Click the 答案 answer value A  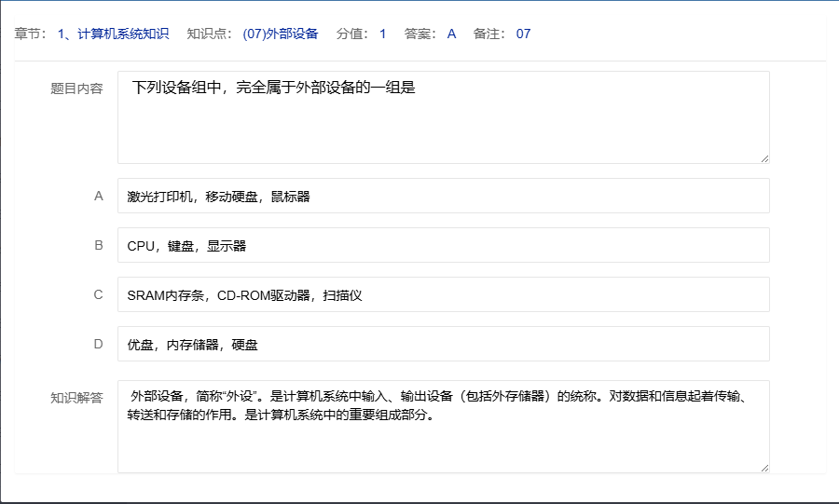[451, 34]
